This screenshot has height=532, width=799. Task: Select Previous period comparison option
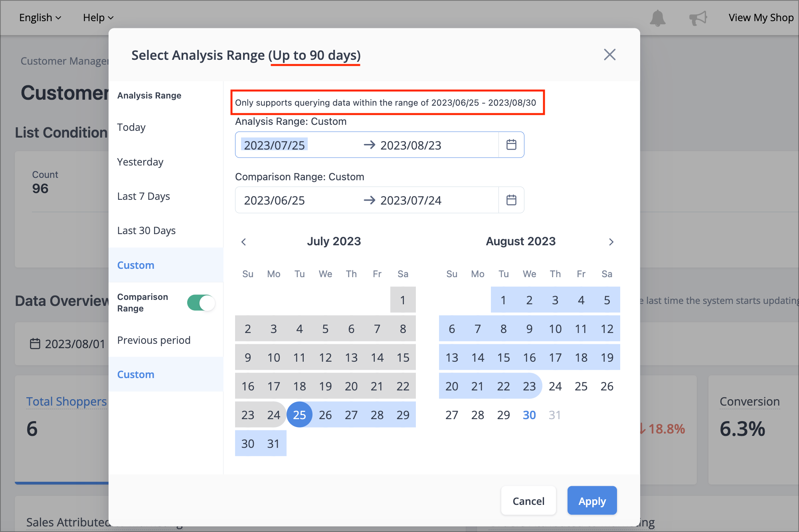pos(166,340)
